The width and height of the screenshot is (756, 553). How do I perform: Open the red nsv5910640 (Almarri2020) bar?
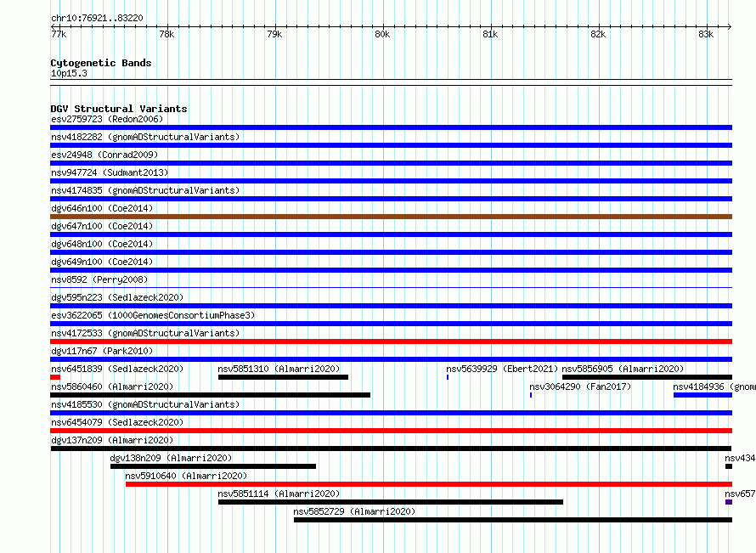429,484
